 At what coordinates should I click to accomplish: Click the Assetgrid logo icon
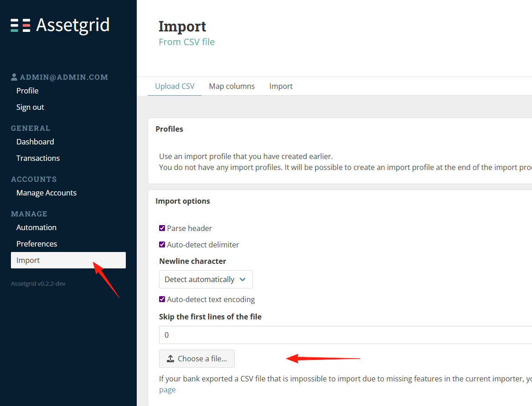[21, 26]
